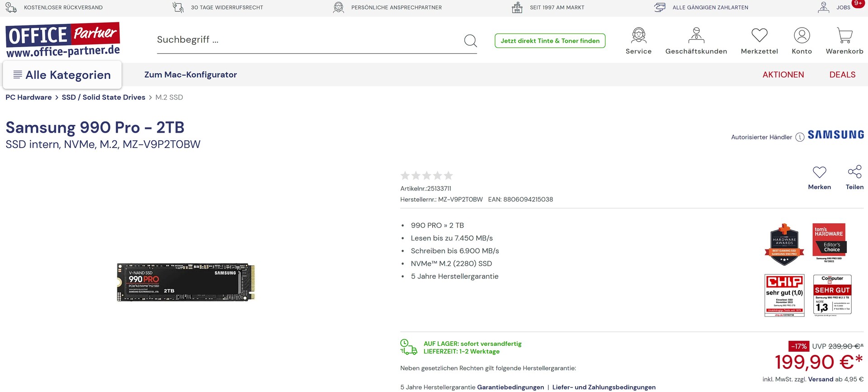
Task: Click the delivery truck stock icon
Action: 409,347
